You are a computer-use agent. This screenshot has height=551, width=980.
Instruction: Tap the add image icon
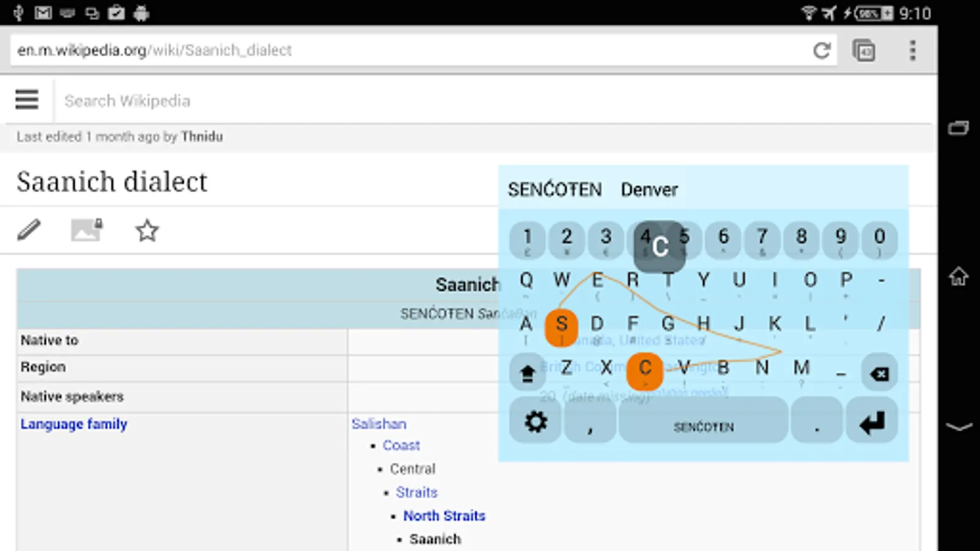(x=86, y=230)
